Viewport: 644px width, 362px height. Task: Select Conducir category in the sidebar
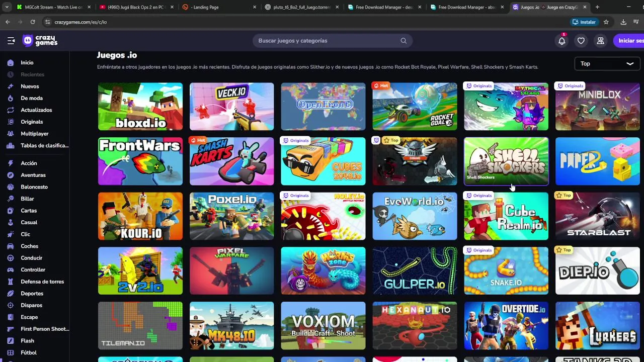pyautogui.click(x=31, y=258)
